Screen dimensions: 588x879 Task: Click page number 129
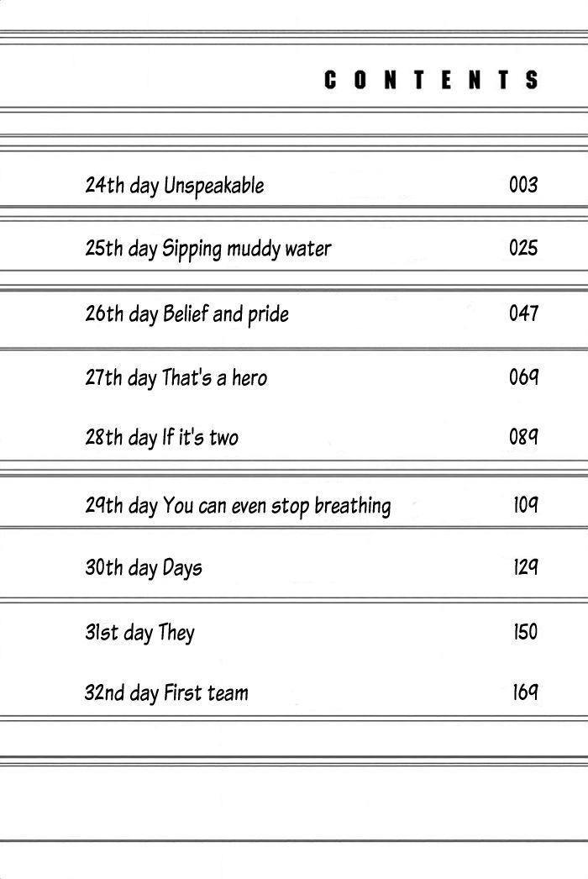[525, 567]
